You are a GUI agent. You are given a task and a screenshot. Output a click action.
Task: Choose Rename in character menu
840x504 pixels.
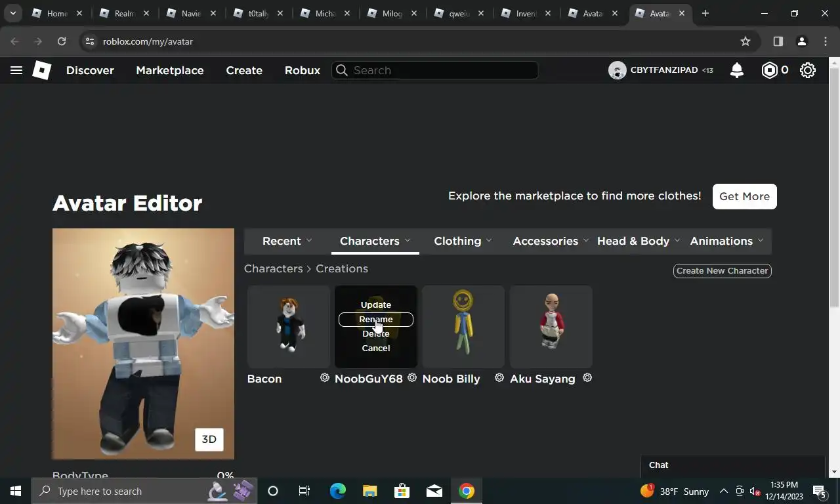[x=376, y=320]
